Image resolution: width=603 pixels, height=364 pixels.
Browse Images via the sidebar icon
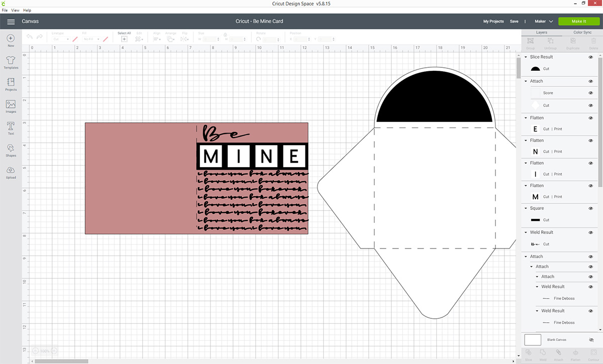[x=11, y=105]
